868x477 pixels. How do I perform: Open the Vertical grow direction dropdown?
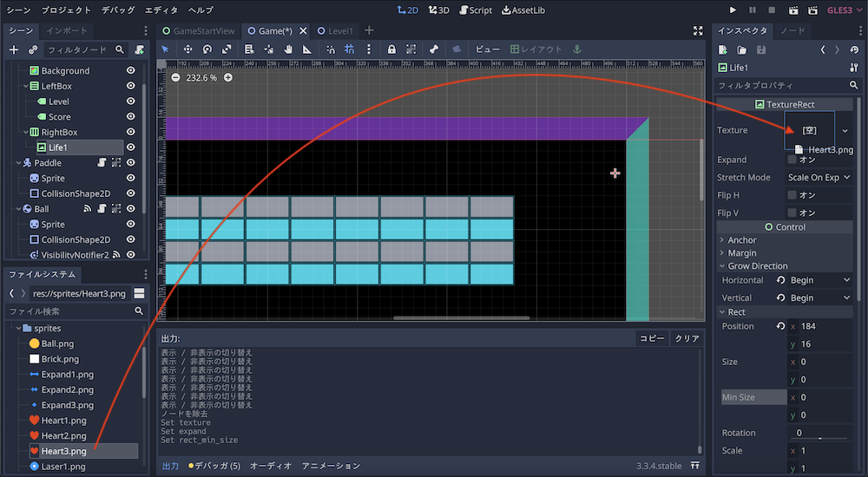(x=820, y=297)
